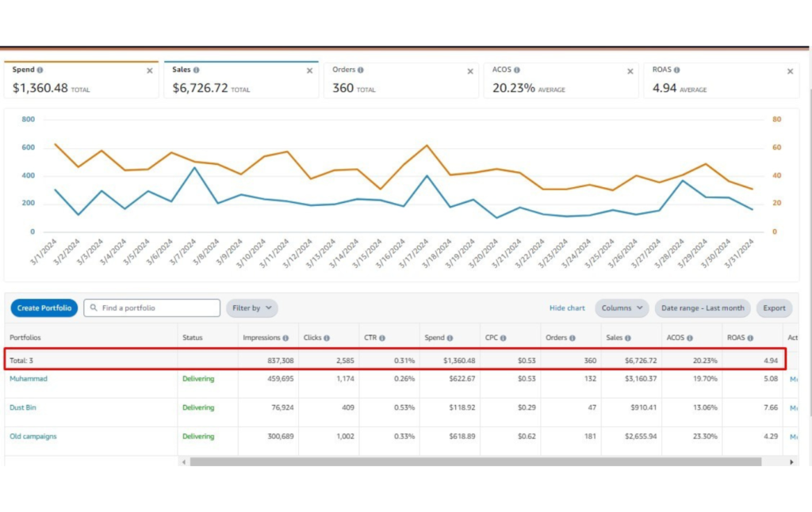Open the Dust Bin portfolio link
This screenshot has height=512, width=812.
23,407
